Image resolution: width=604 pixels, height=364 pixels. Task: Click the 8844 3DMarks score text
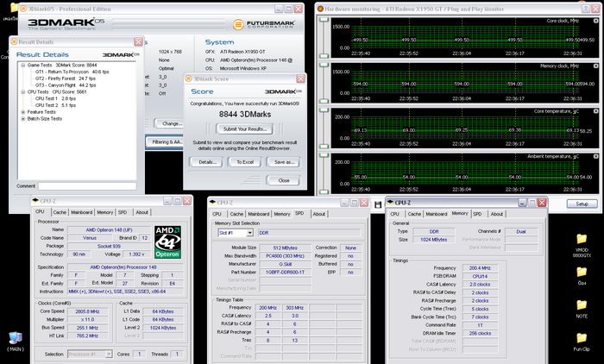coord(245,115)
